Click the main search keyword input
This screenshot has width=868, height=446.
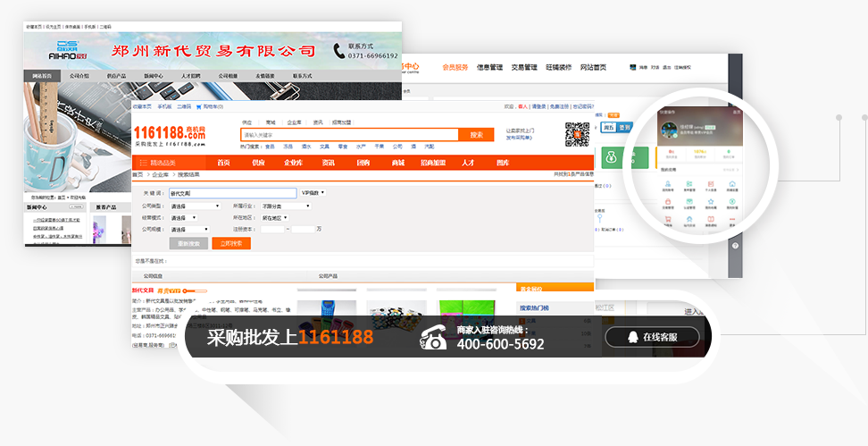pos(349,135)
